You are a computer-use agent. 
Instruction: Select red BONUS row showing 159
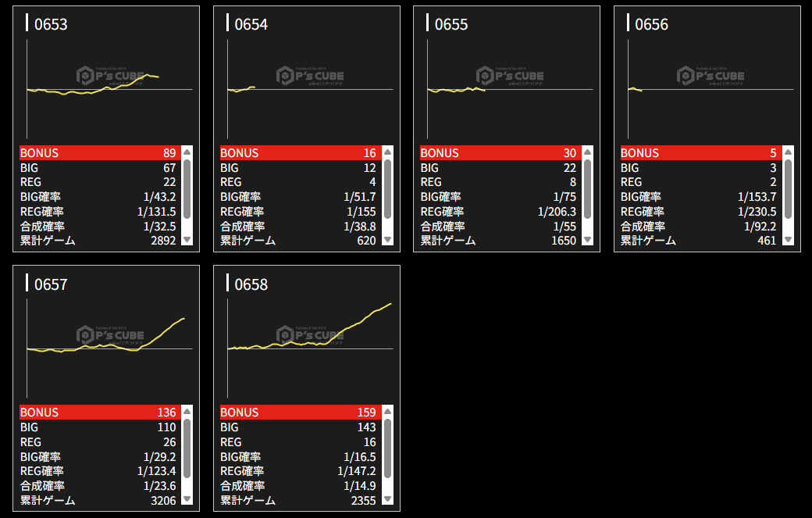[299, 412]
